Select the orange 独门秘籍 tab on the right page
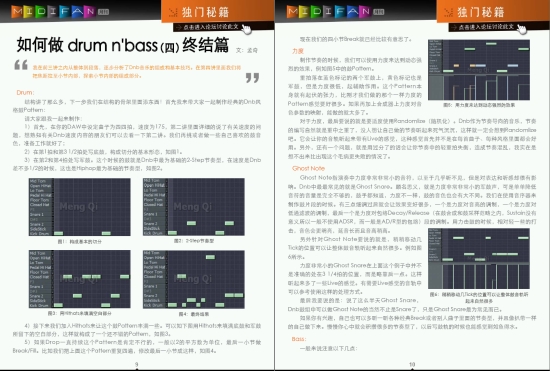Image resolution: width=550 pixels, height=371 pixels. pos(493,12)
